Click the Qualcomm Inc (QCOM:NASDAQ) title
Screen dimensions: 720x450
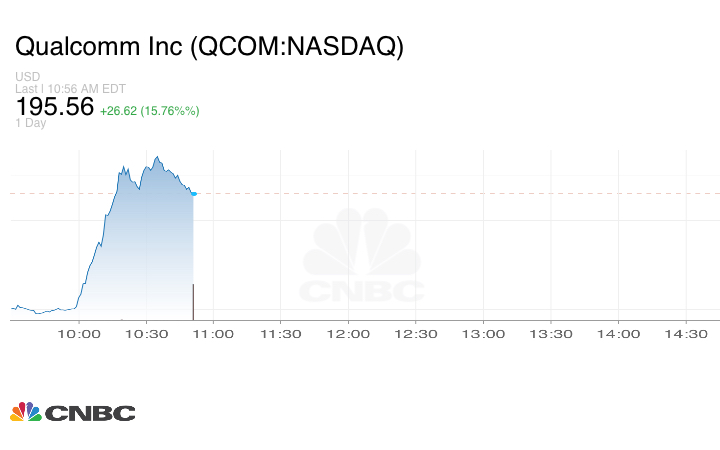coord(210,47)
